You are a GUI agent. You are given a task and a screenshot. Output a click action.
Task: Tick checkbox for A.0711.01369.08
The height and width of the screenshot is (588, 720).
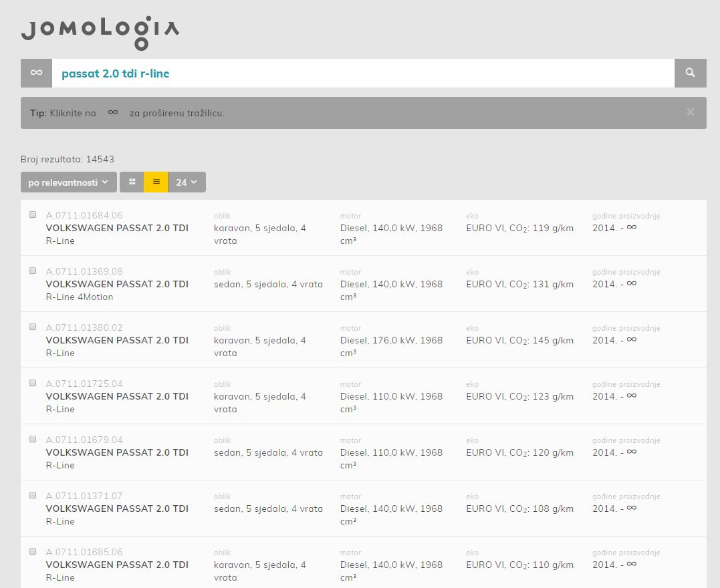click(x=33, y=271)
